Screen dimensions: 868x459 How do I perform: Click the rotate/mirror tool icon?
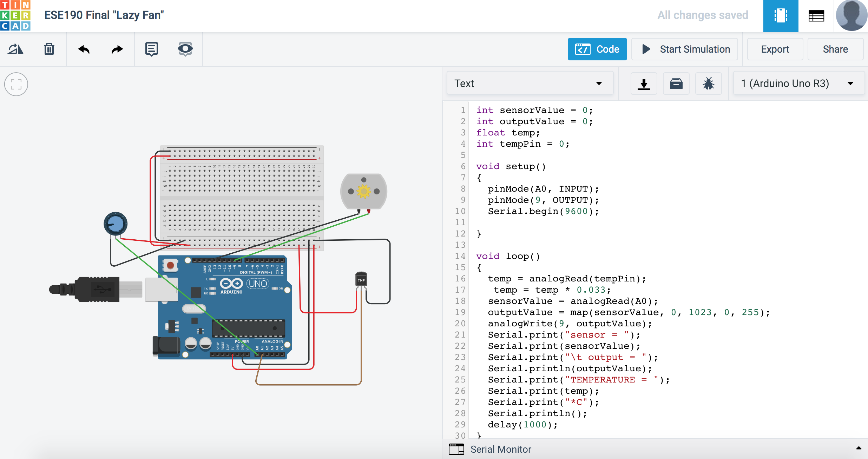(15, 49)
